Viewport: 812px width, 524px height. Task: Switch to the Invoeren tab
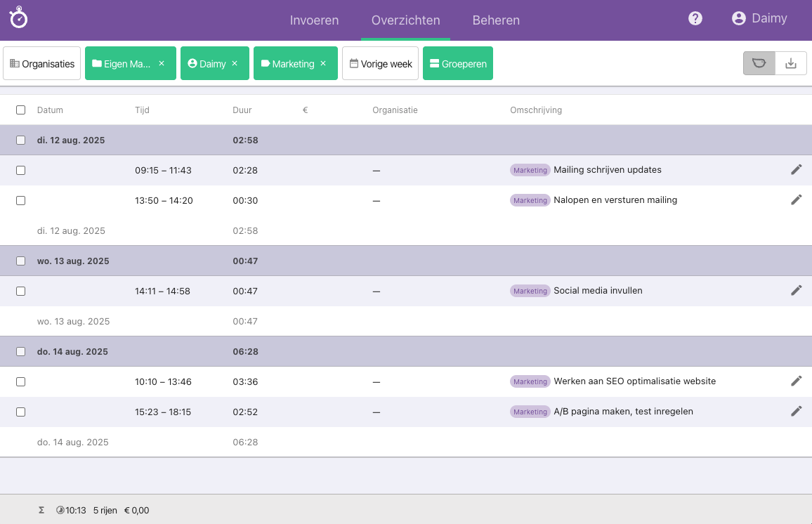314,20
